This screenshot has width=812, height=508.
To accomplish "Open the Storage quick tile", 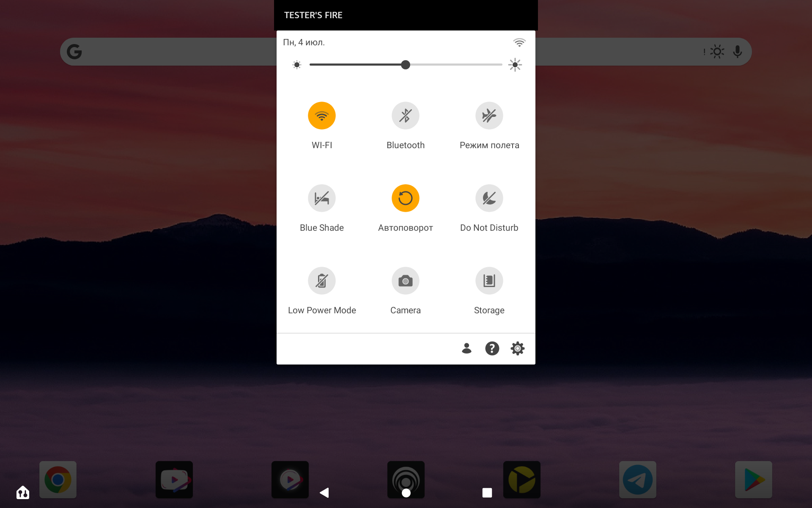I will coord(489,280).
